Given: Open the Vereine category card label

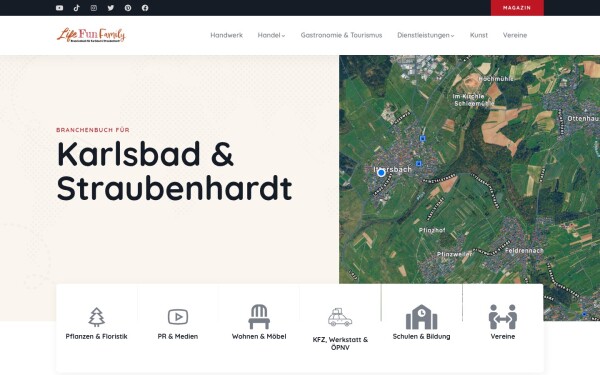Looking at the screenshot, I should (x=503, y=336).
